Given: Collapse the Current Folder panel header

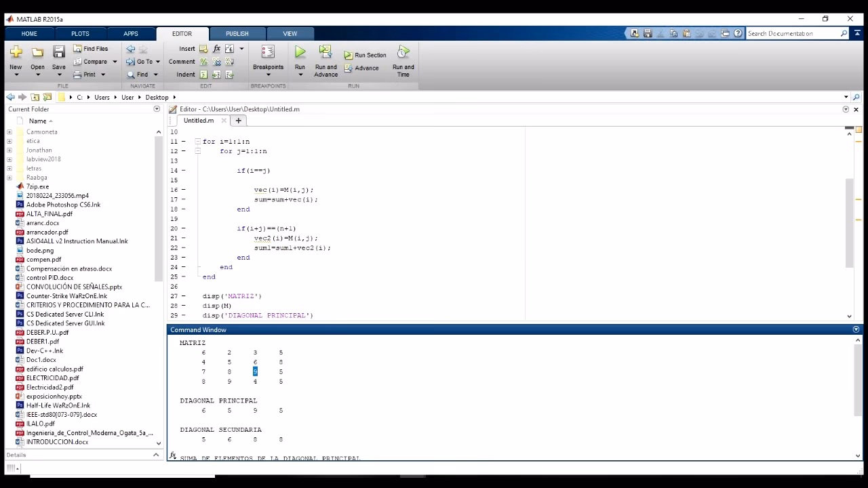Looking at the screenshot, I should coord(157,109).
